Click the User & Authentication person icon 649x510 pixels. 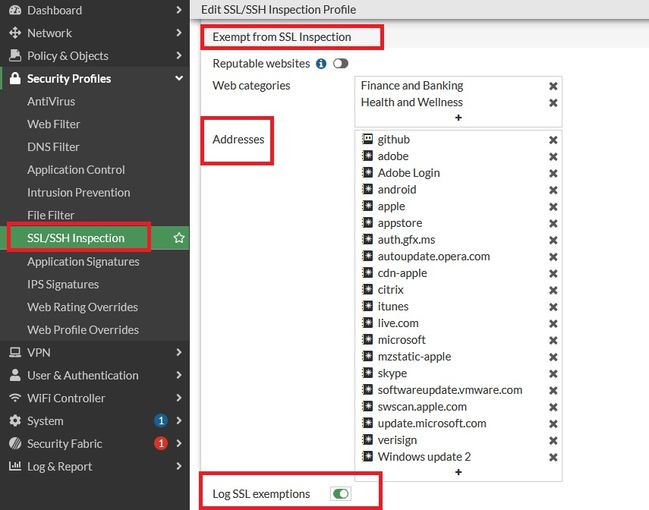[15, 375]
